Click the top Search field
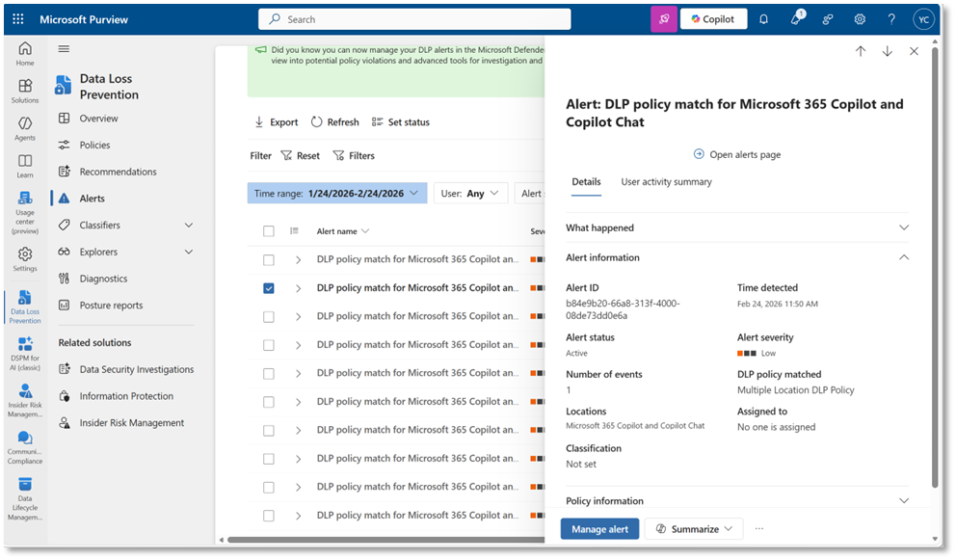 click(x=414, y=19)
